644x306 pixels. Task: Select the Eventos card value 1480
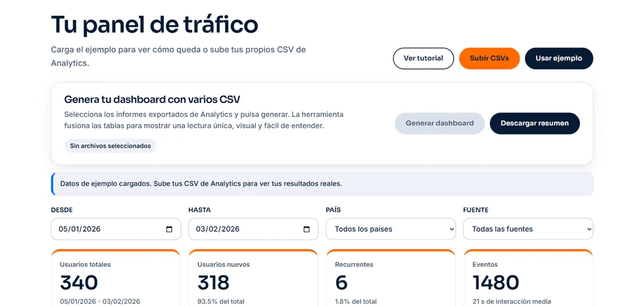point(496,282)
